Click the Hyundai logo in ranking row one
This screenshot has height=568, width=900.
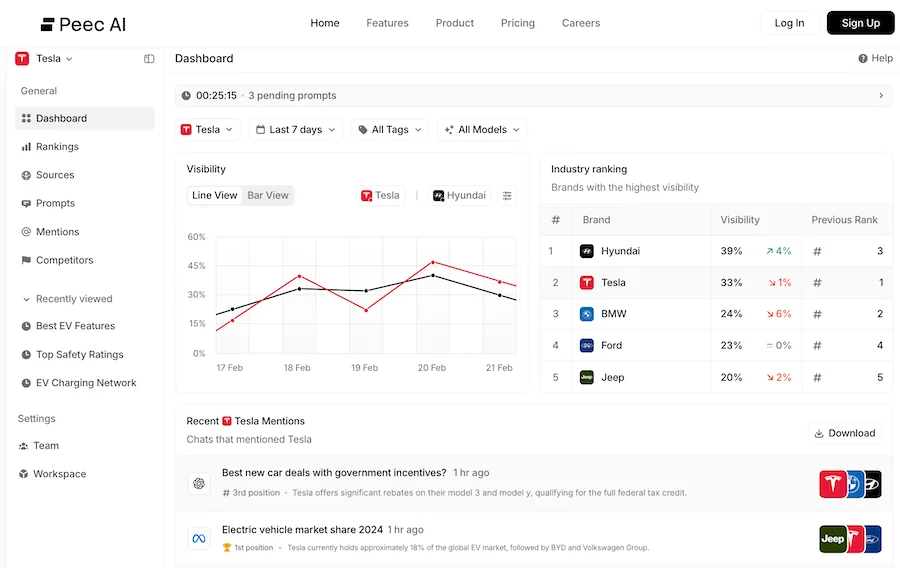587,251
